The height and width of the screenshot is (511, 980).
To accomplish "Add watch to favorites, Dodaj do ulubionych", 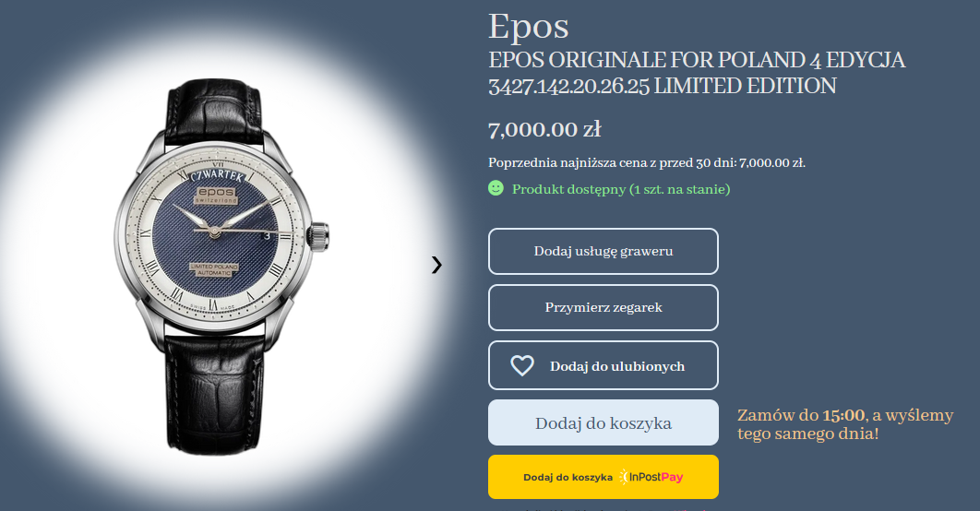I will (x=604, y=365).
